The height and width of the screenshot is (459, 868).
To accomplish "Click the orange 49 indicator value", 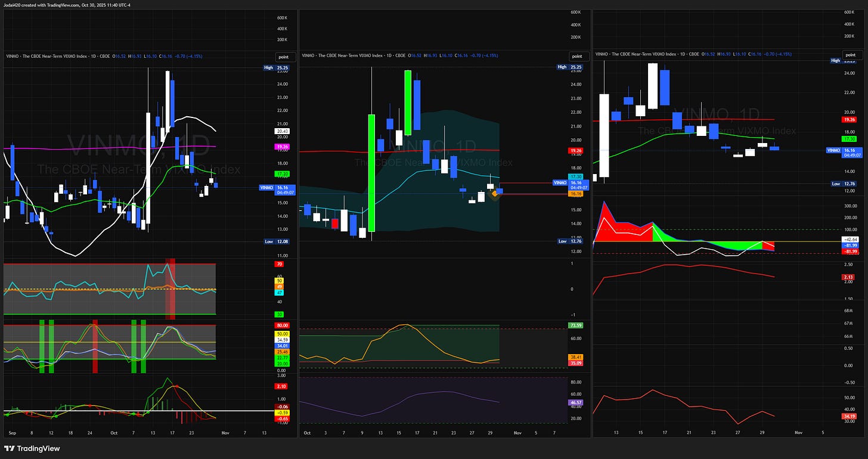I will (x=279, y=287).
